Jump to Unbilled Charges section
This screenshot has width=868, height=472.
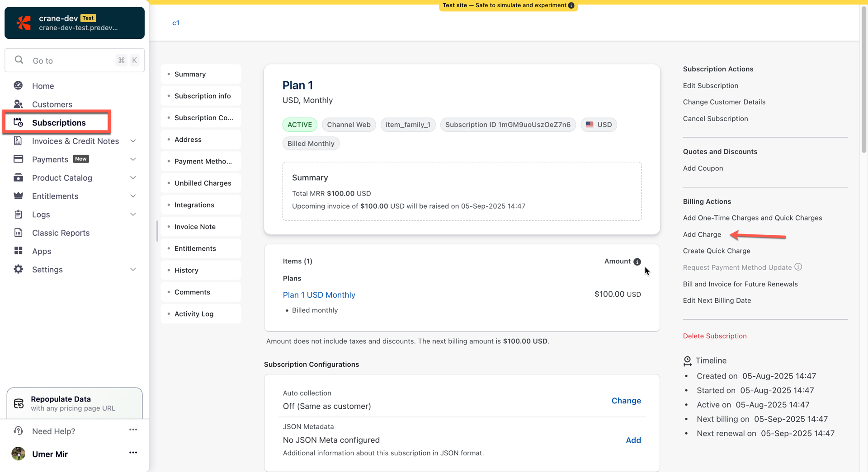tap(203, 183)
